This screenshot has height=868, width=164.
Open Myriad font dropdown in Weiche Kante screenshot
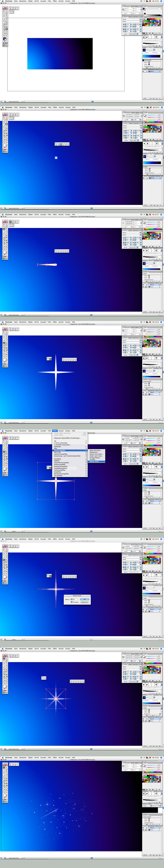pyautogui.click(x=140, y=557)
